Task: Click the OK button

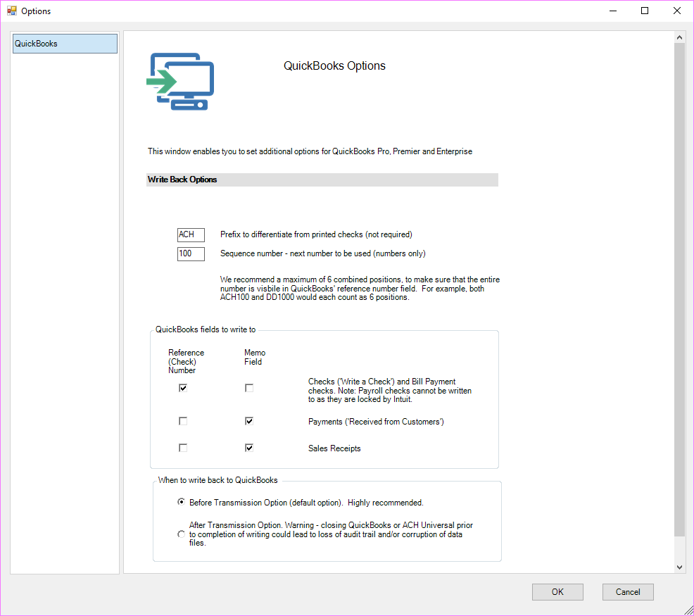Action: coord(557,591)
